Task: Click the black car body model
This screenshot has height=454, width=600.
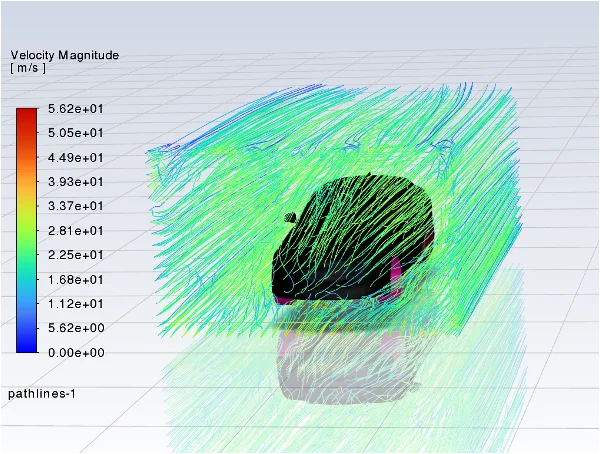Action: click(352, 237)
